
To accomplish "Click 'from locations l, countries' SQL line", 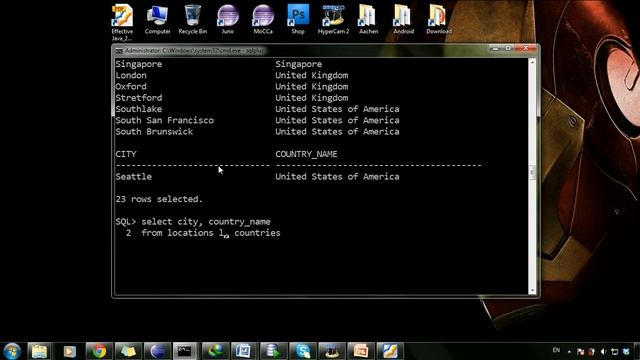I will [211, 233].
